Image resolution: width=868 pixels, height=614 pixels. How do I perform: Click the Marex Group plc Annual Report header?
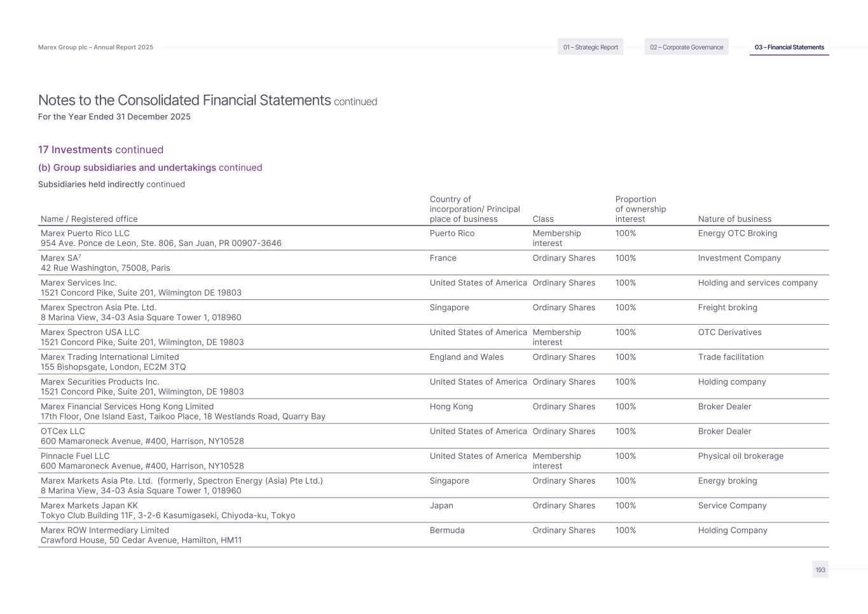[95, 47]
